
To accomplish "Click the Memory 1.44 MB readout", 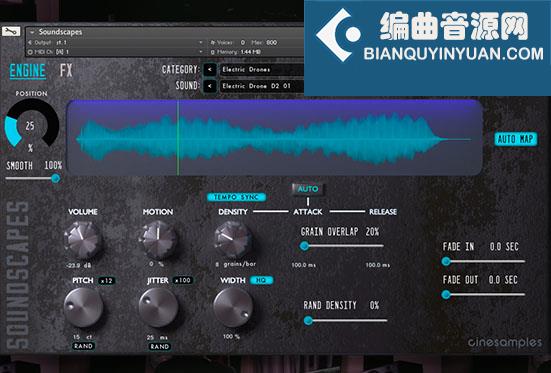I will point(251,52).
